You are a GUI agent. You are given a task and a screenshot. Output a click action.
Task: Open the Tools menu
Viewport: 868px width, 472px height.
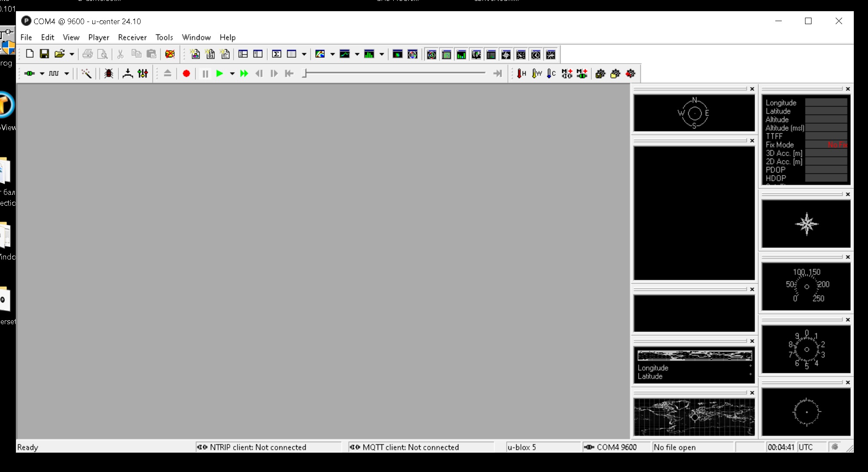click(x=164, y=38)
